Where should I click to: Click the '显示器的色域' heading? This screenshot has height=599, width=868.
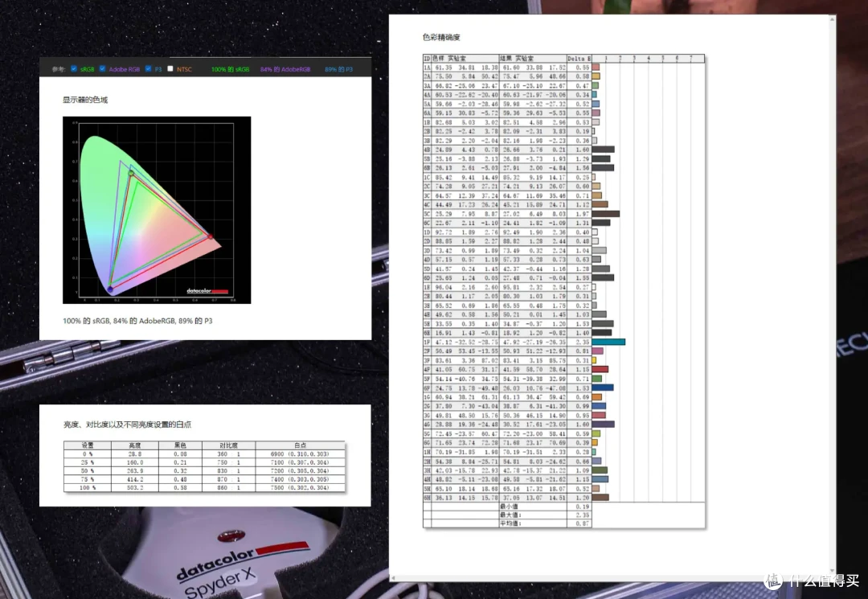click(x=85, y=100)
